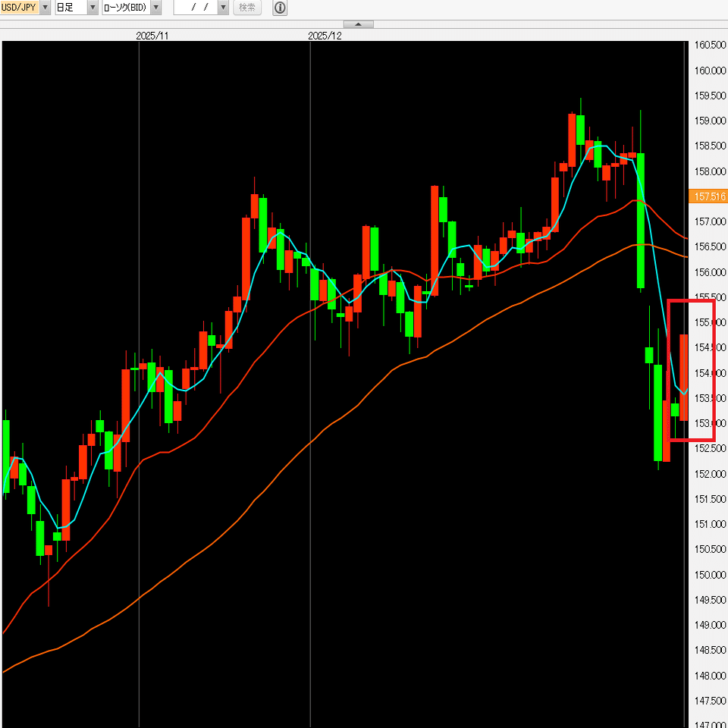Expand the 日足 timeframe dropdown
Viewport: 728px width, 728px height.
click(x=93, y=8)
